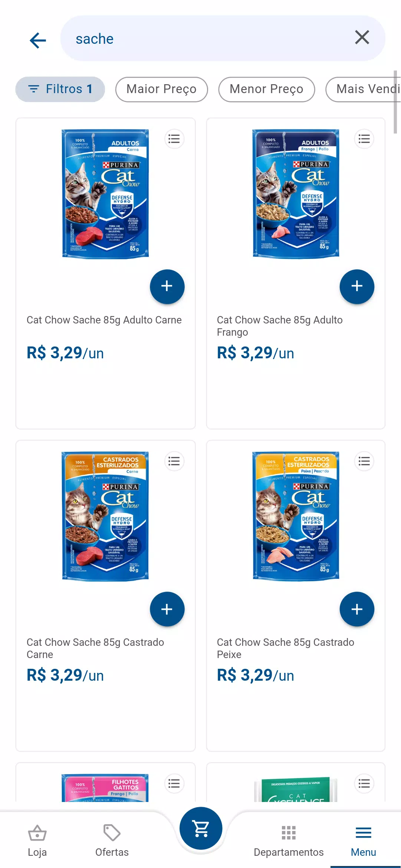Open the Filtros filter panel
Viewport: 401px width, 868px height.
60,89
